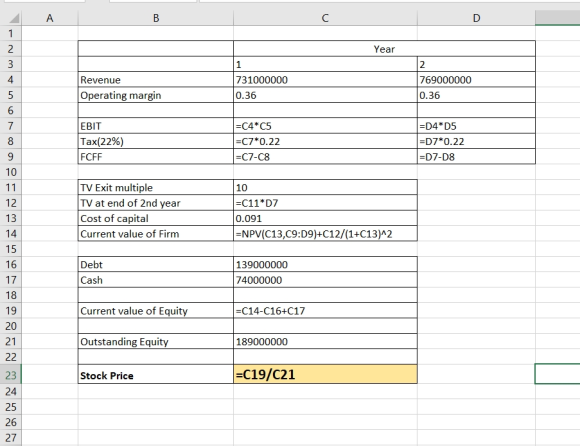Click the Debt value 139000000
This screenshot has width=580, height=446.
tap(325, 264)
